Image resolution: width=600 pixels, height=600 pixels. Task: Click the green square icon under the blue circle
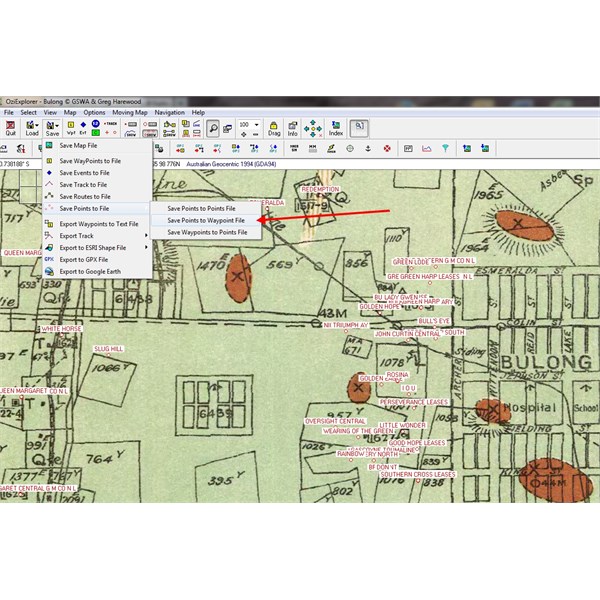coord(96,133)
